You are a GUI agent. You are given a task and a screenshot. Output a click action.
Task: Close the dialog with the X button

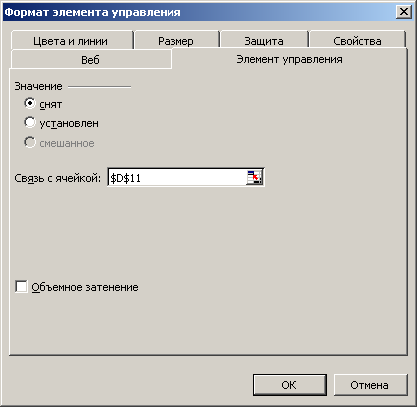404,12
